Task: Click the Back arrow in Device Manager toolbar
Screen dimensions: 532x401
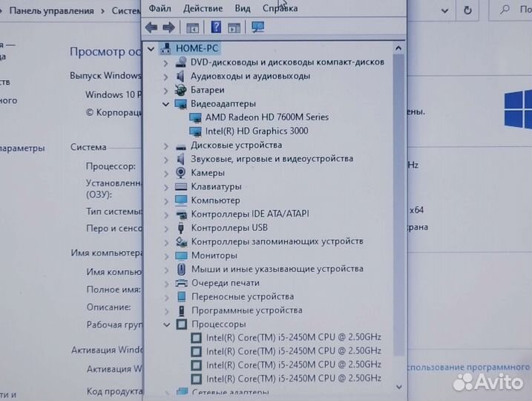Action: coord(151,27)
